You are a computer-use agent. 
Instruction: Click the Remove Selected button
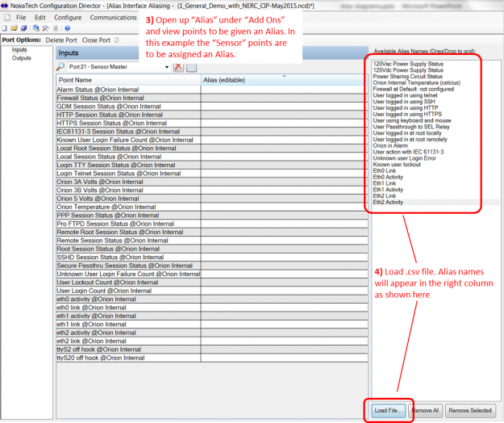point(470,410)
